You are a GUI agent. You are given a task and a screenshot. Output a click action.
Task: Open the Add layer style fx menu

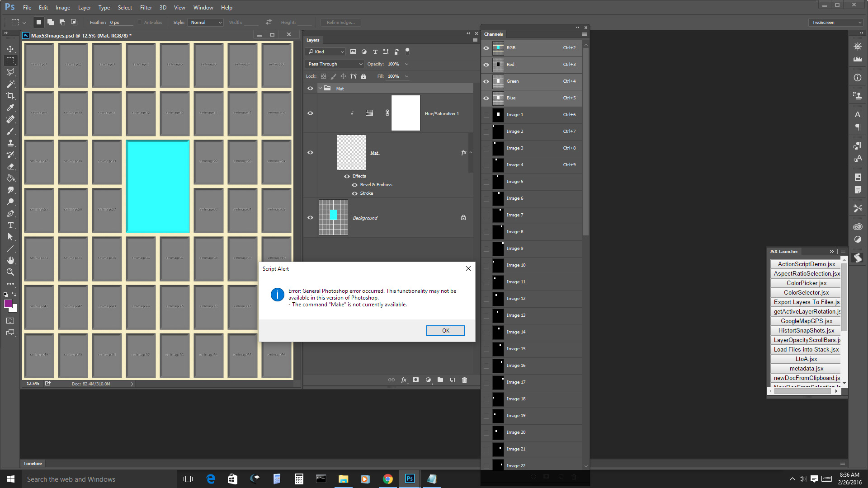[404, 380]
